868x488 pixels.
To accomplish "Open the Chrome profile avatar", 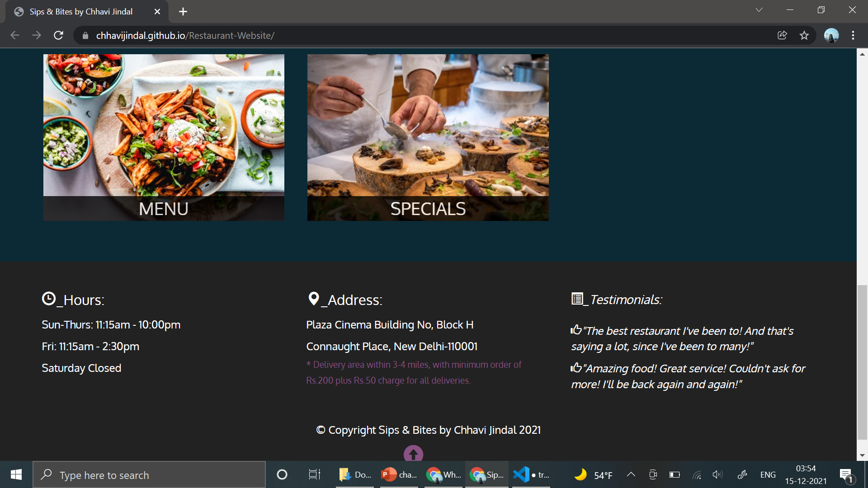I will click(831, 35).
